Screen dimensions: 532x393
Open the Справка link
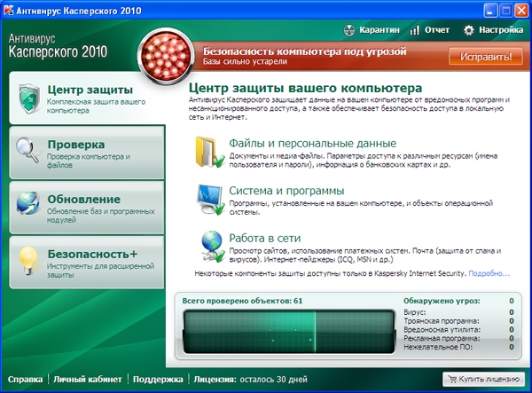tap(25, 380)
